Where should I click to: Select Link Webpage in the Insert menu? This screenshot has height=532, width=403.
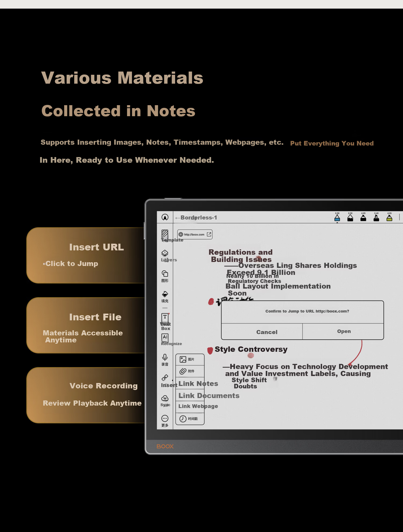(198, 406)
